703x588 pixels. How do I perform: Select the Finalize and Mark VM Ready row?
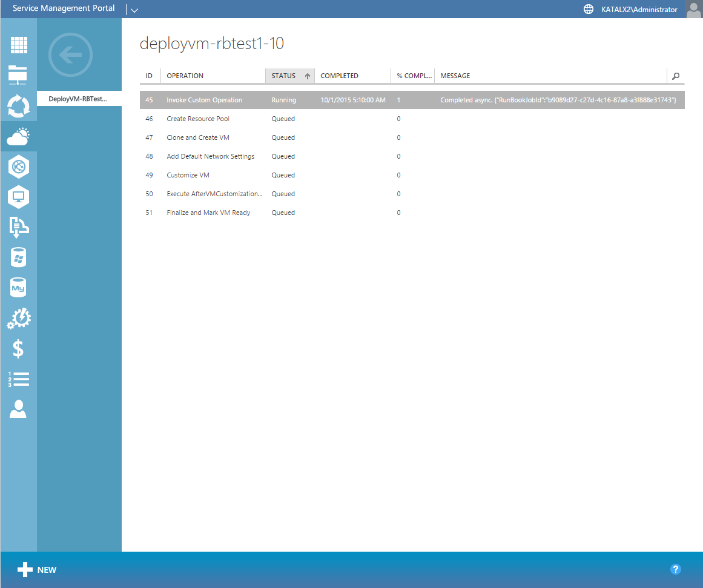412,213
